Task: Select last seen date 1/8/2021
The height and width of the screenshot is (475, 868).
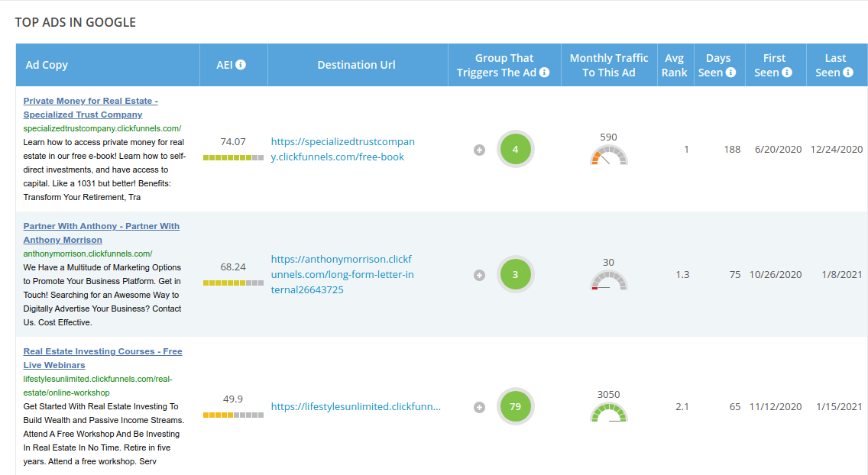Action: tap(842, 274)
